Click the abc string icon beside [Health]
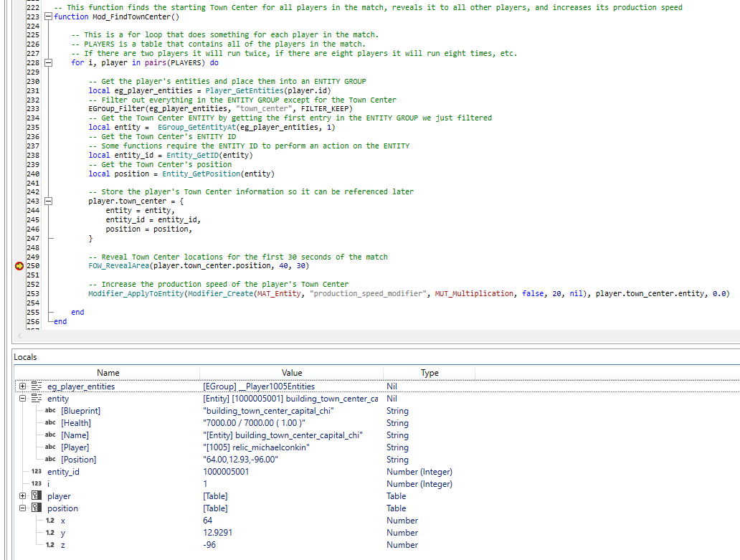The height and width of the screenshot is (560, 740). (50, 423)
